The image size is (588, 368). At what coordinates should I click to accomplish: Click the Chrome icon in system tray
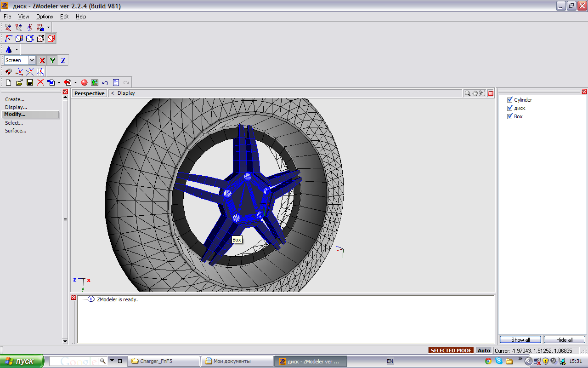488,362
